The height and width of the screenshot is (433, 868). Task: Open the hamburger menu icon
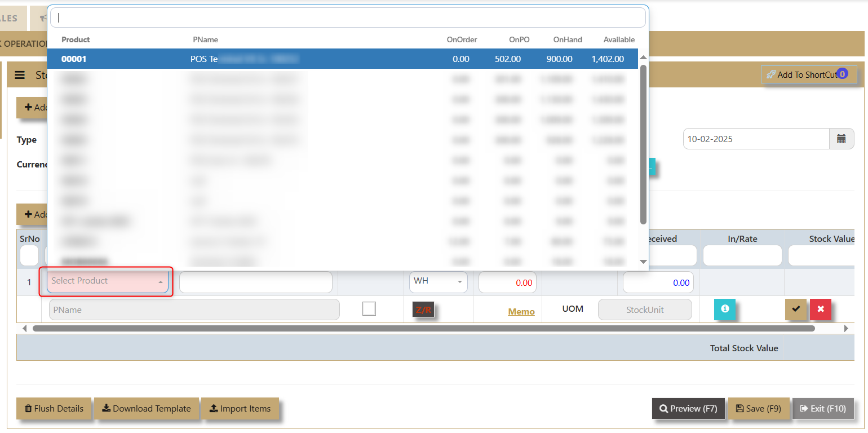(20, 75)
